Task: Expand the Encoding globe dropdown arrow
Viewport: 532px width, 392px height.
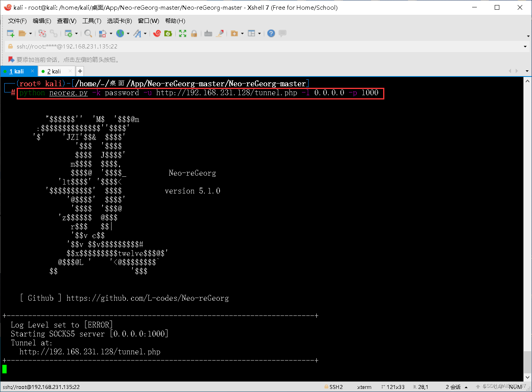Action: tap(128, 33)
